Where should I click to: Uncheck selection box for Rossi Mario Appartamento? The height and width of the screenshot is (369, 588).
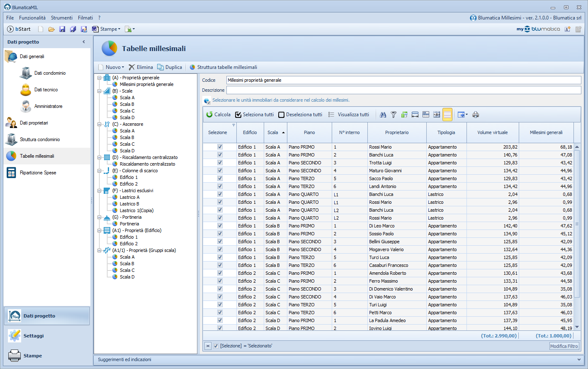click(220, 147)
